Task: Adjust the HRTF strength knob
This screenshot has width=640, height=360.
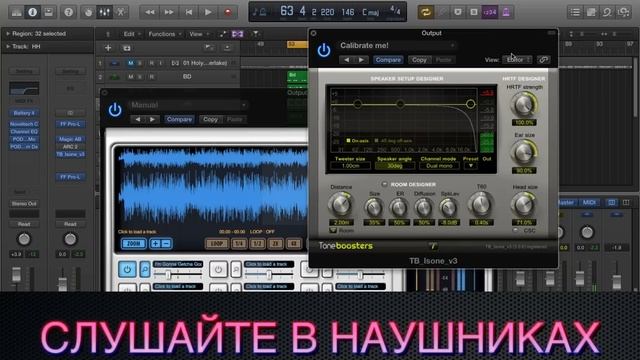Action: click(524, 104)
